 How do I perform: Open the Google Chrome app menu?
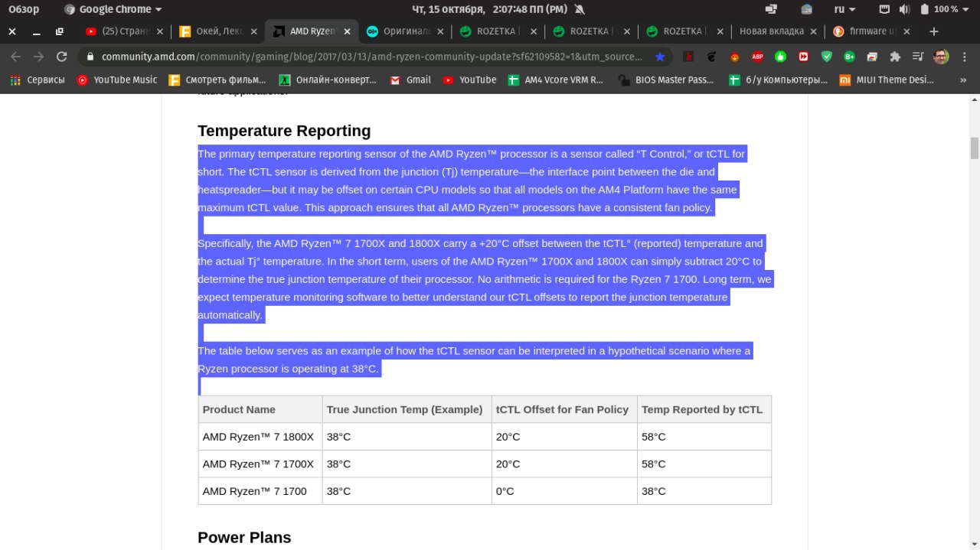point(113,9)
